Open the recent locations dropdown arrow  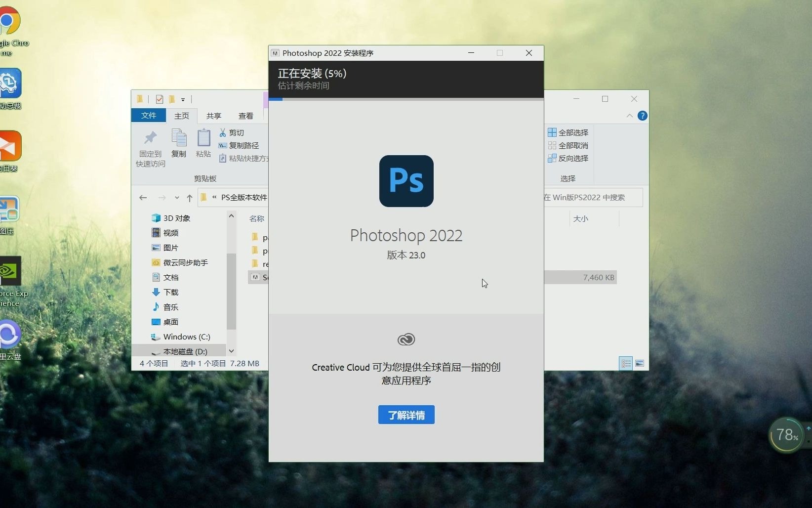(x=177, y=198)
